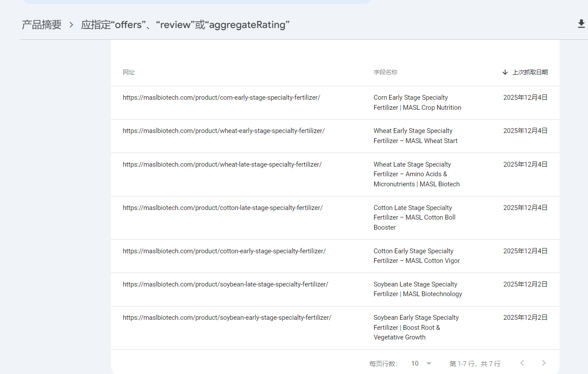This screenshot has width=588, height=374.
Task: Open the cotton-late-stage-specialty-fertilizer URL row
Action: [x=335, y=218]
